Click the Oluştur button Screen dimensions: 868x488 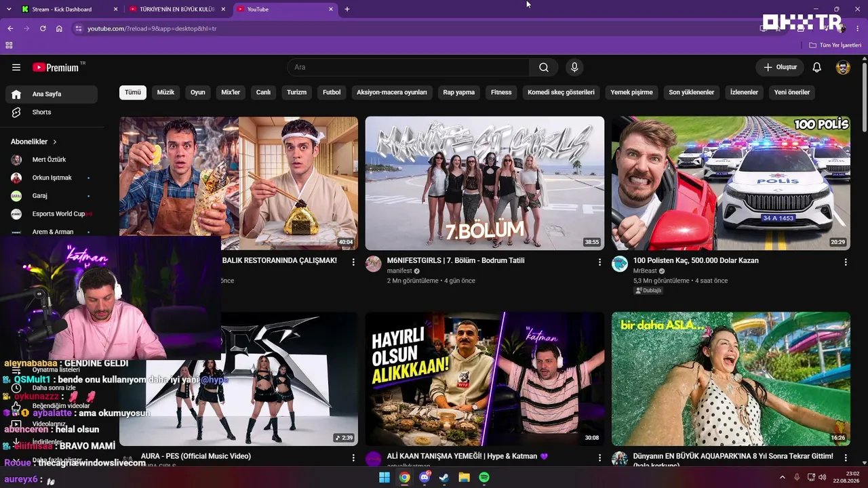point(780,67)
